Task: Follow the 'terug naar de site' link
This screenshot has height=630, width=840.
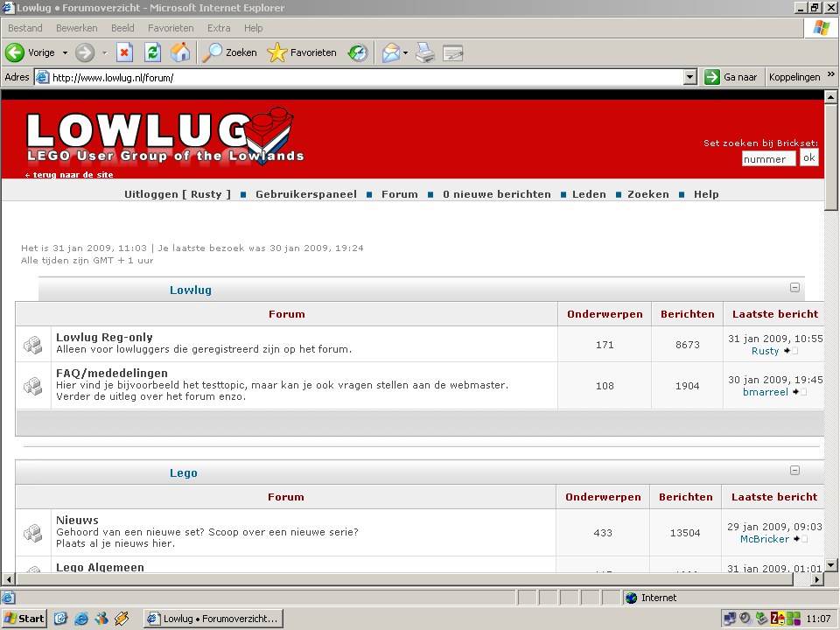Action: (x=69, y=175)
